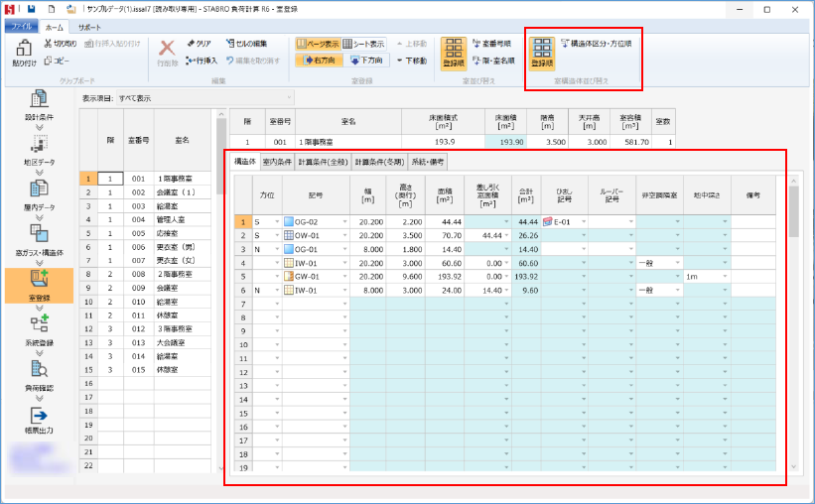Viewport: 815px width, 504px height.
Task: Open 設計条件 in the left sidebar
Action: [x=40, y=103]
